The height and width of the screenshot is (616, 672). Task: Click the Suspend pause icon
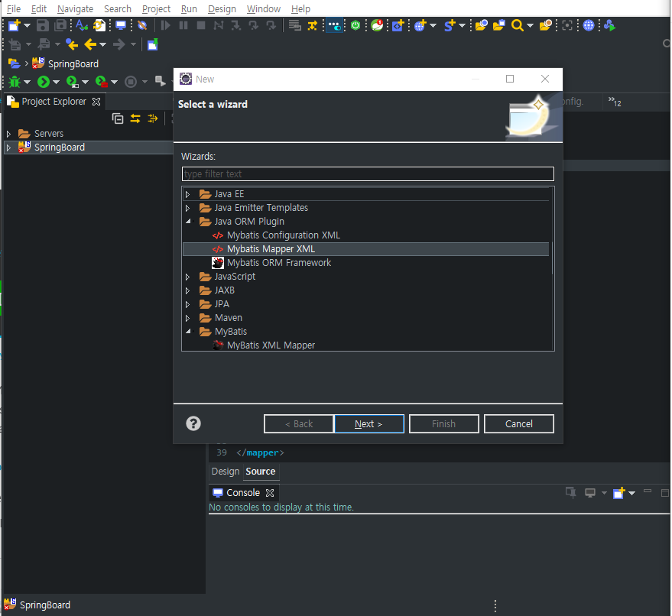click(183, 26)
